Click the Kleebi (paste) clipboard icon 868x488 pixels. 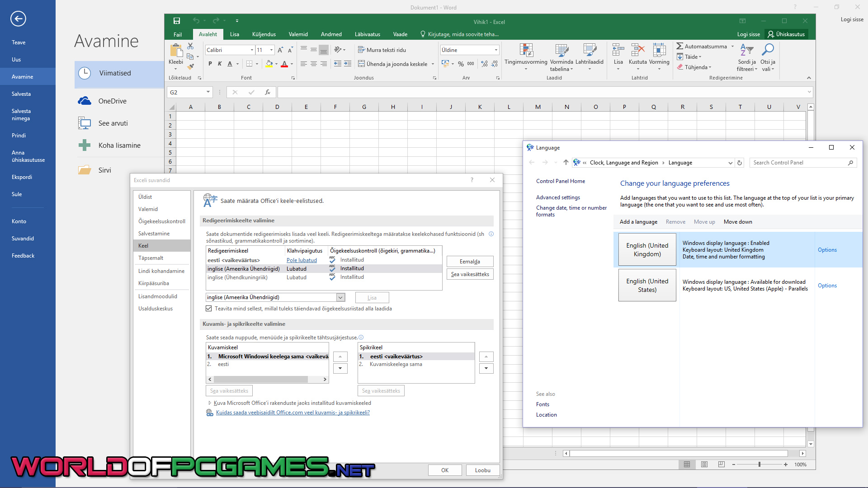click(x=176, y=51)
